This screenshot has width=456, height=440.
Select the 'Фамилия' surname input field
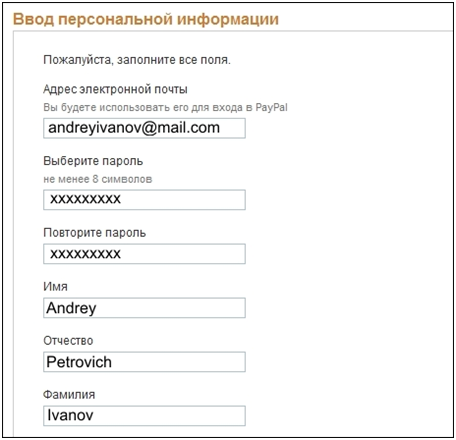tap(144, 416)
